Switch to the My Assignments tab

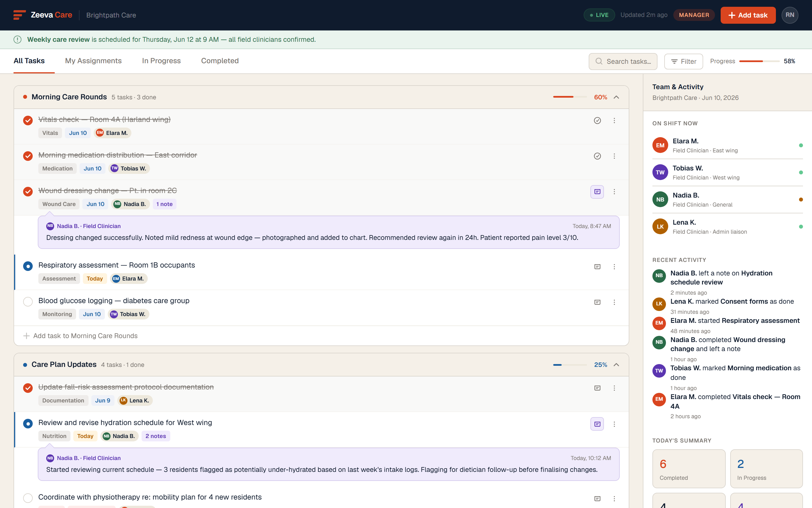(93, 61)
